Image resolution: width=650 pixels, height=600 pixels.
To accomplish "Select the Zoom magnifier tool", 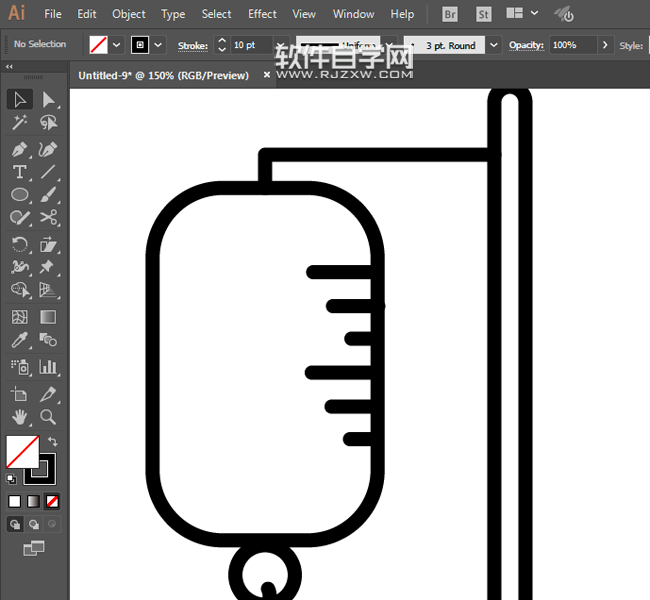I will point(48,417).
